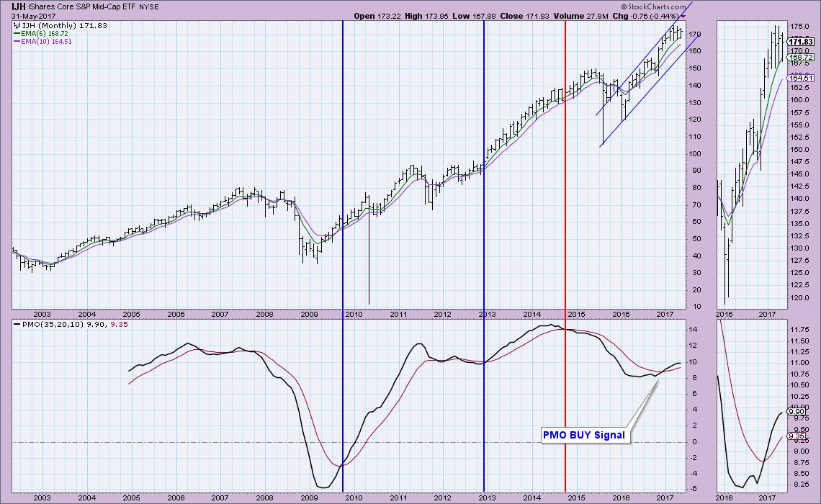Click the 2011 year label under the main PMO panel
Image resolution: width=821 pixels, height=504 pixels.
398,498
